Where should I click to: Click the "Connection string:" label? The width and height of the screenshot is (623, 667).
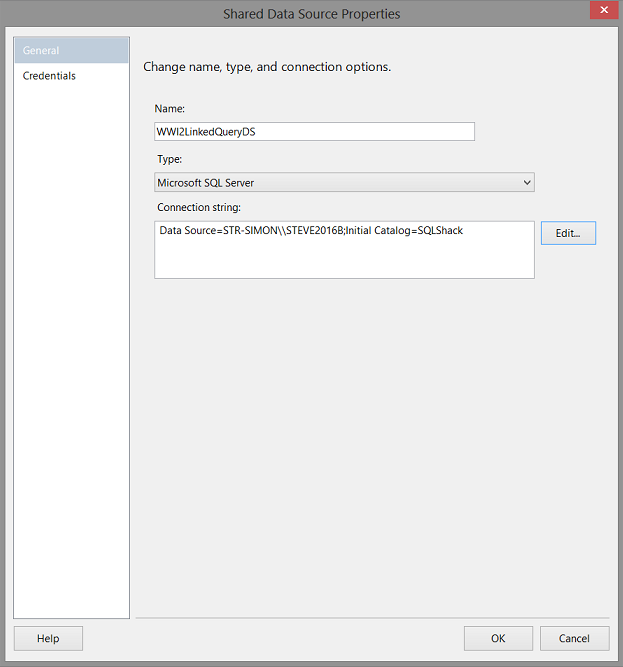click(x=199, y=208)
